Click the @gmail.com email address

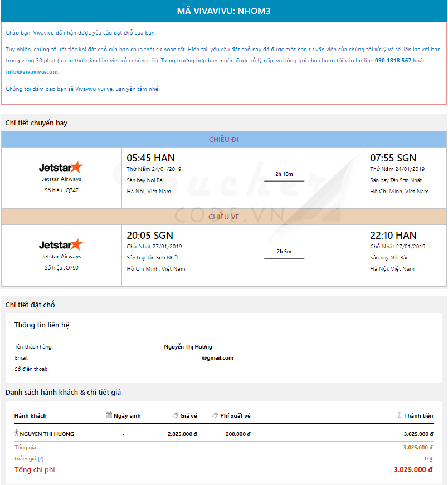tap(217, 357)
